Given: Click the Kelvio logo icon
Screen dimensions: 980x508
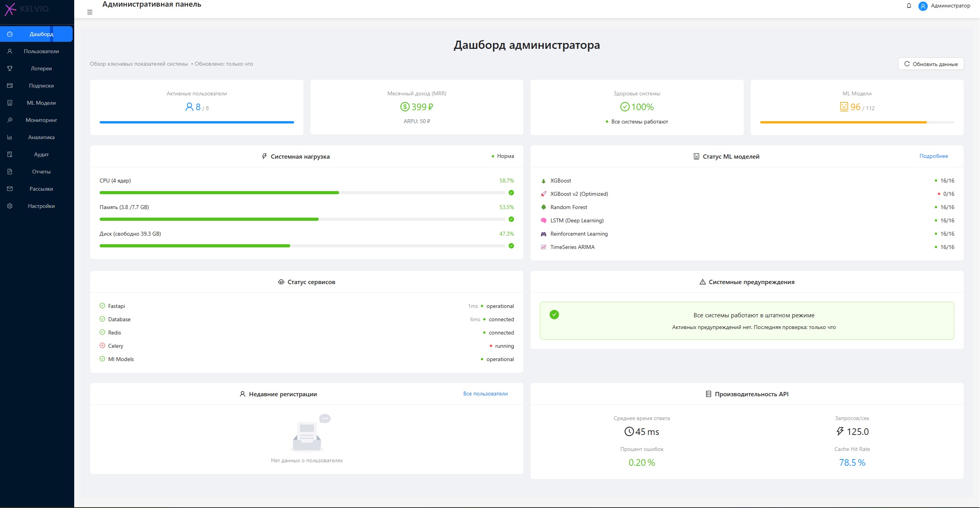Looking at the screenshot, I should [10, 9].
